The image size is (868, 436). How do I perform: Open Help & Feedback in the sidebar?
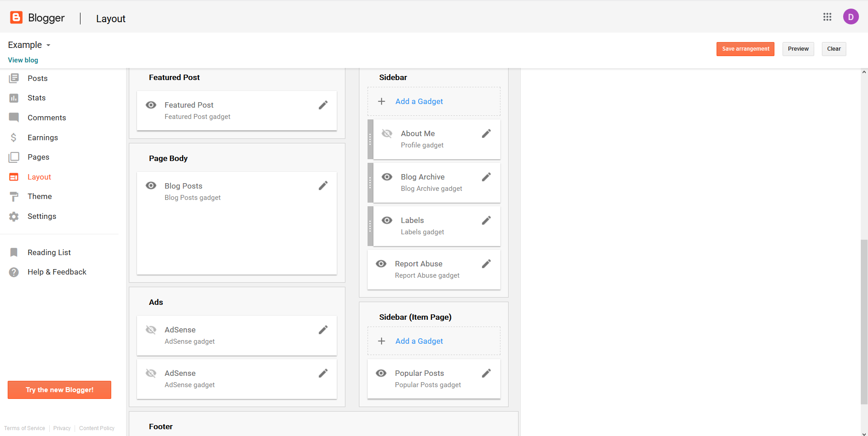point(57,272)
